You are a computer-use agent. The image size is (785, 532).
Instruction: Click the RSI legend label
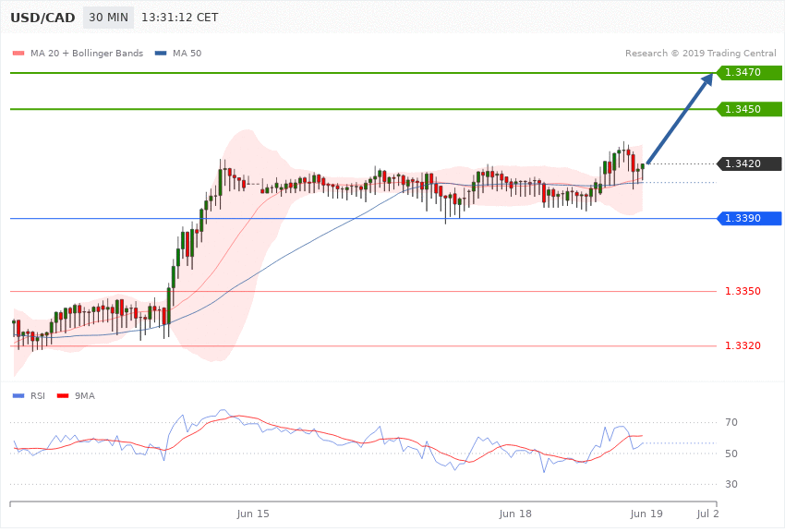38,396
